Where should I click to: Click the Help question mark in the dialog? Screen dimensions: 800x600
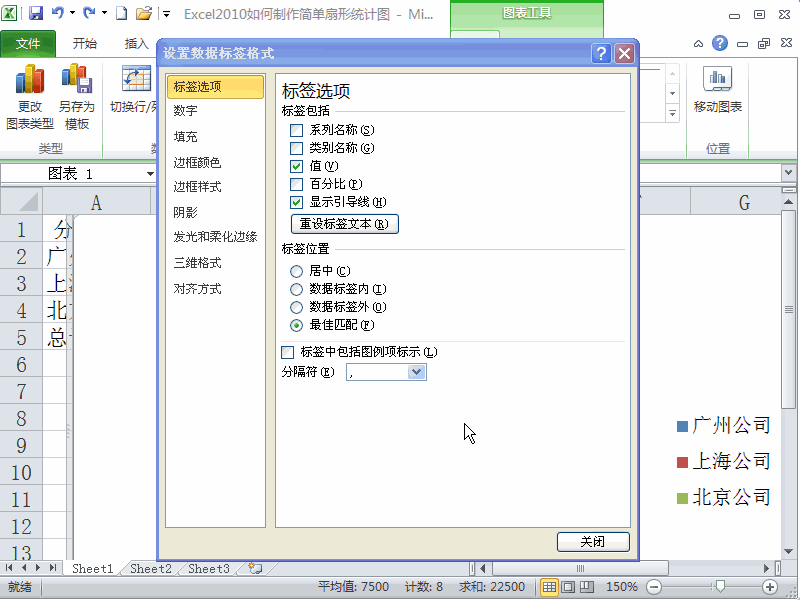[x=600, y=54]
